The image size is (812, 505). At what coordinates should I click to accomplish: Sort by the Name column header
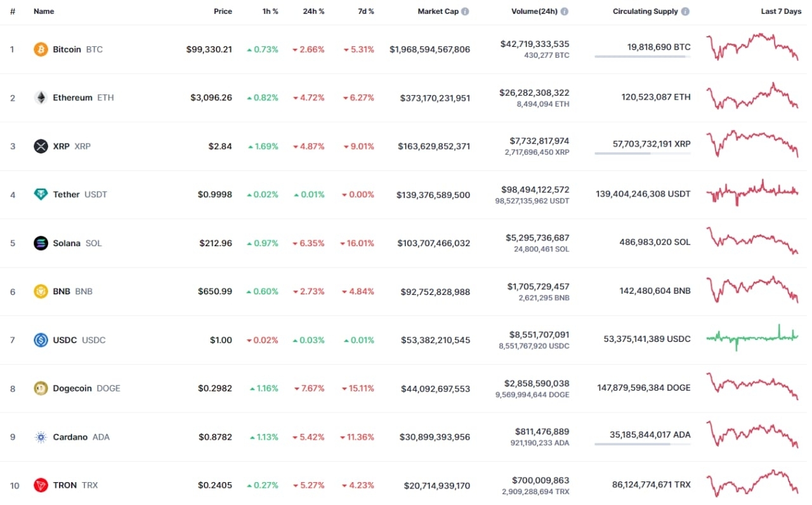[x=44, y=11]
